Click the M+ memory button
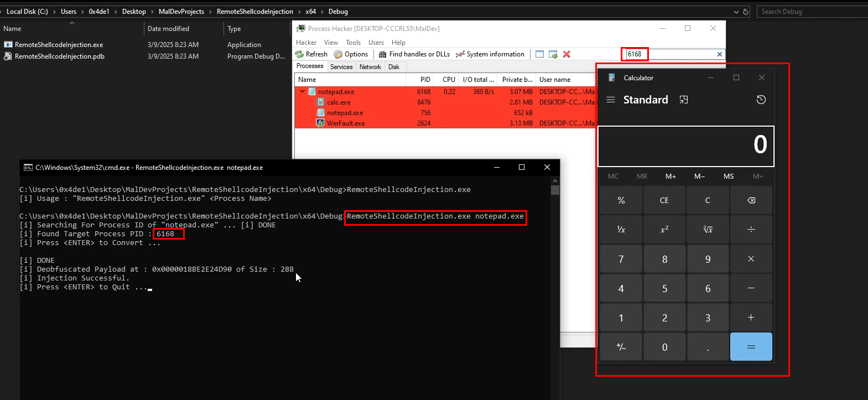The height and width of the screenshot is (400, 868). click(x=671, y=176)
